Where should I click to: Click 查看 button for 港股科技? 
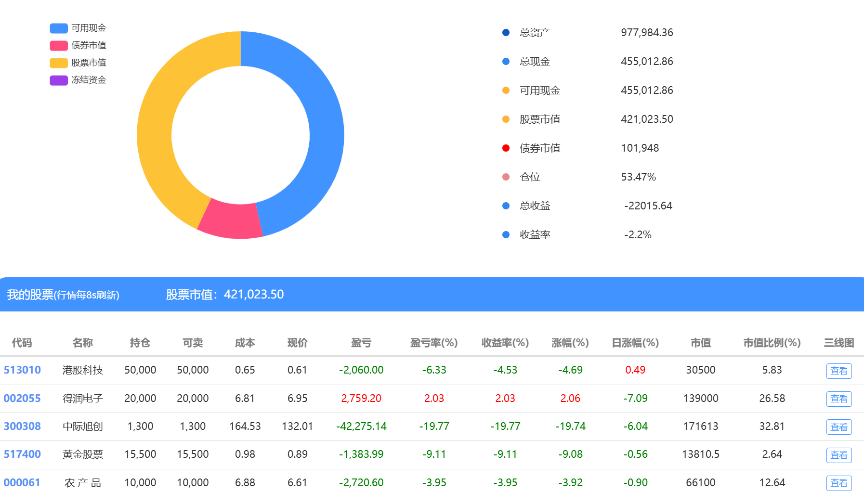coord(838,371)
